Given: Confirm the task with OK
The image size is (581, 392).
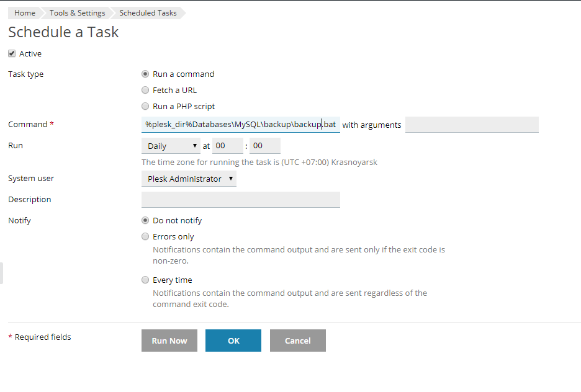Looking at the screenshot, I should pyautogui.click(x=233, y=341).
